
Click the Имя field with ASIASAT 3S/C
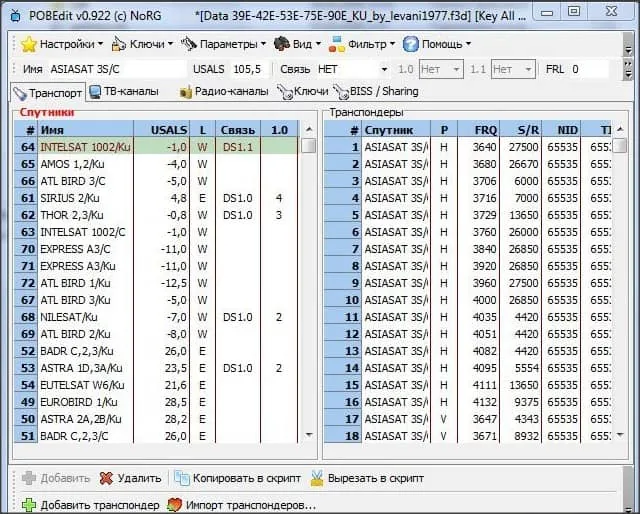tap(117, 69)
